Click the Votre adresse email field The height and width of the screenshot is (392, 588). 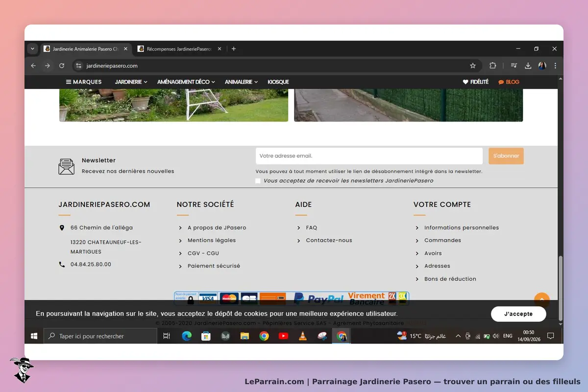(x=369, y=156)
